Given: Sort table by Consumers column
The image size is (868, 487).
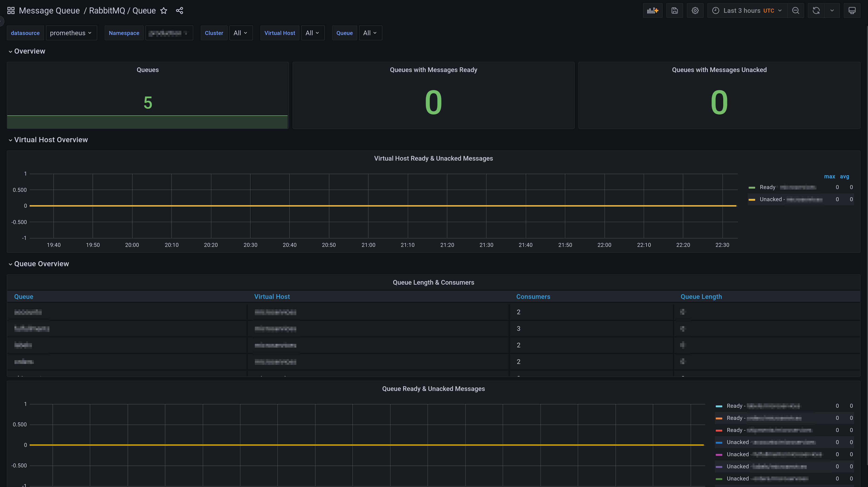Looking at the screenshot, I should [x=533, y=297].
